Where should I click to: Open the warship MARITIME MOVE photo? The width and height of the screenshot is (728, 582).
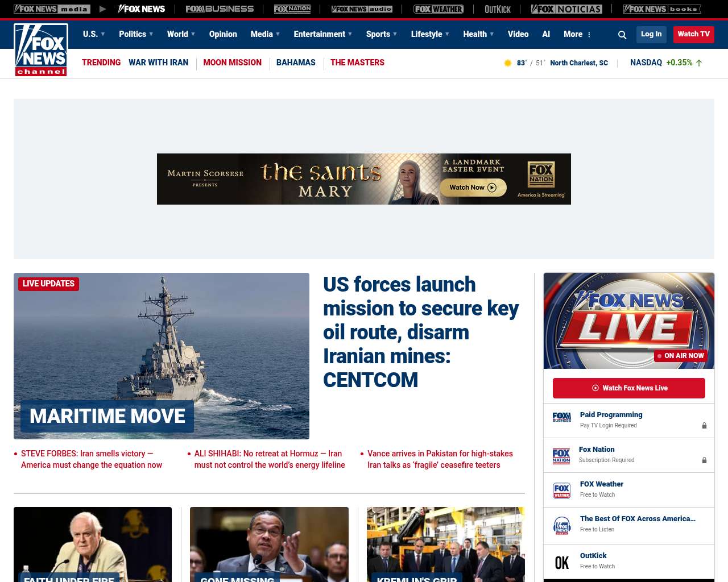pos(162,356)
